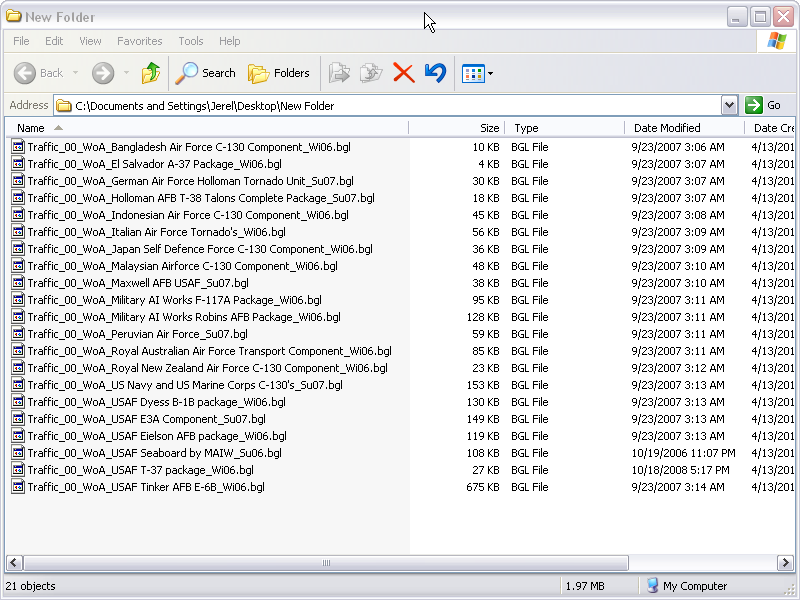This screenshot has height=600, width=800.
Task: Expand the Address bar dropdown arrow
Action: pyautogui.click(x=729, y=105)
